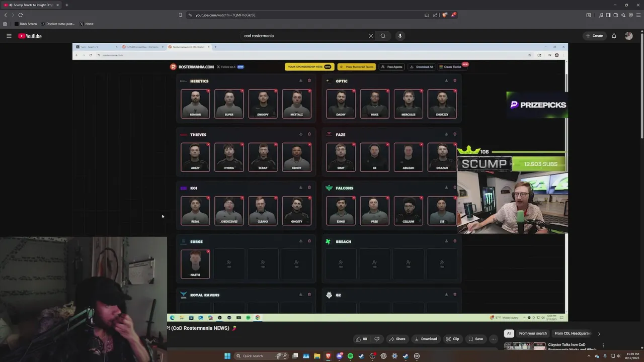Clear the YouTube search box text
Viewport: 644px width, 362px height.
click(x=371, y=36)
